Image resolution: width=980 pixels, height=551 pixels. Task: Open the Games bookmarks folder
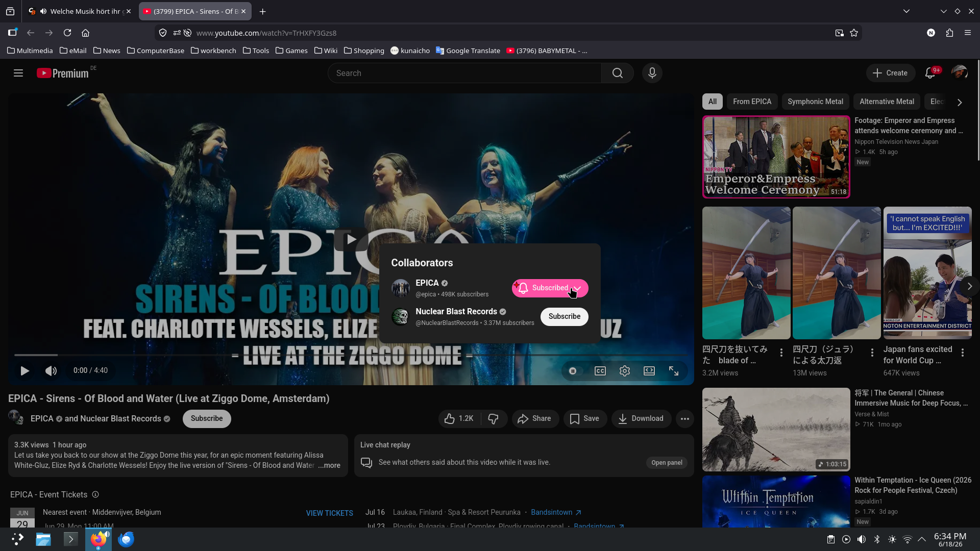click(x=291, y=51)
